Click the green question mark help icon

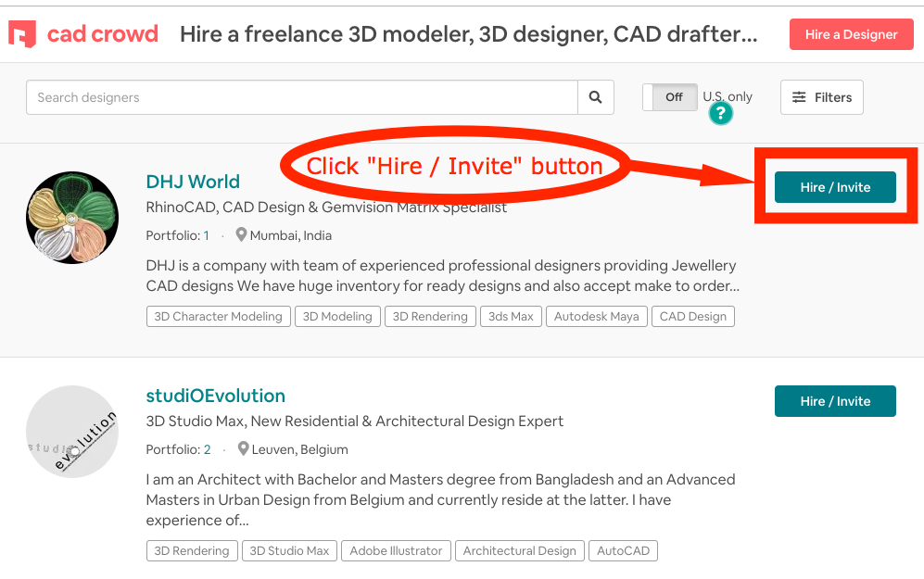[720, 113]
